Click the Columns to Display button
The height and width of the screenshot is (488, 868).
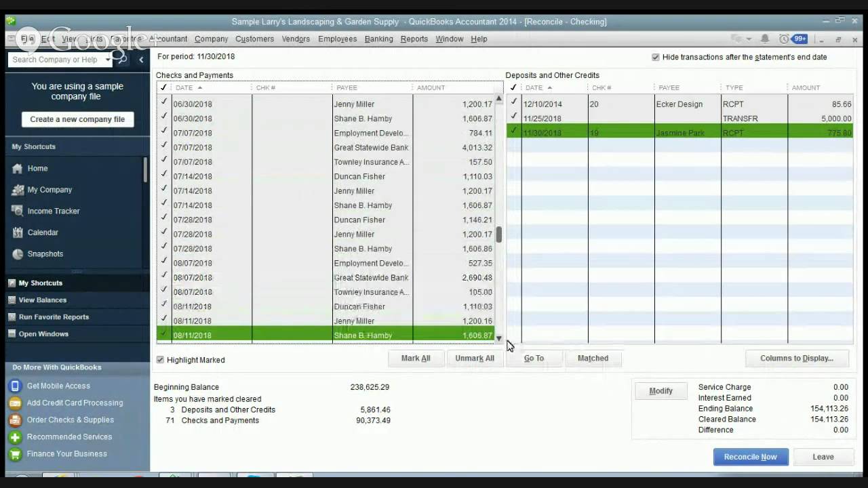click(x=796, y=359)
